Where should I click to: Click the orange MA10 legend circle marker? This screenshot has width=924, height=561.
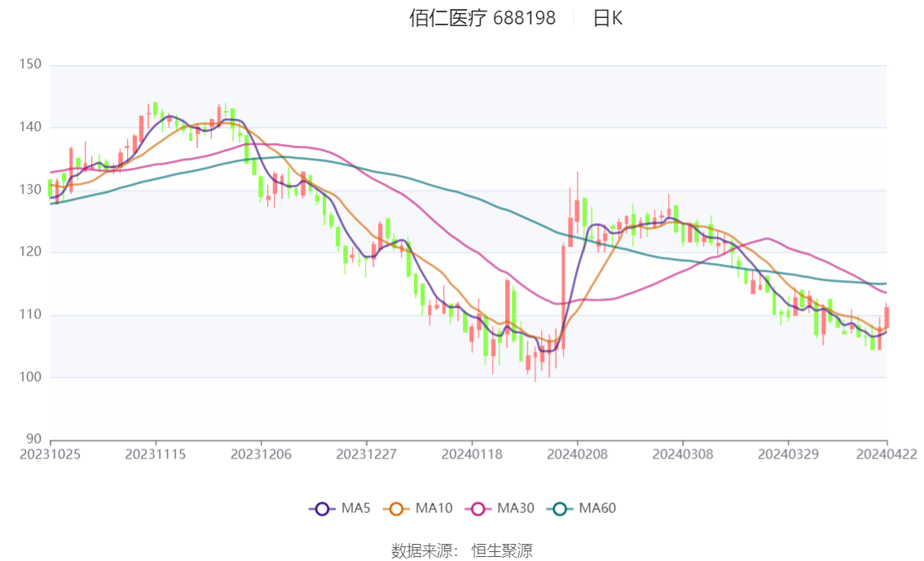(x=397, y=509)
